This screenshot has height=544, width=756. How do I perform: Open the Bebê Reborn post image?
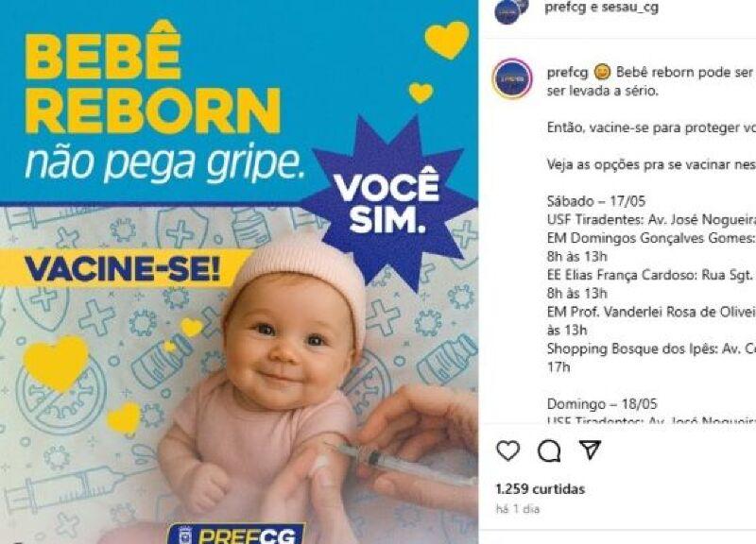(239, 272)
